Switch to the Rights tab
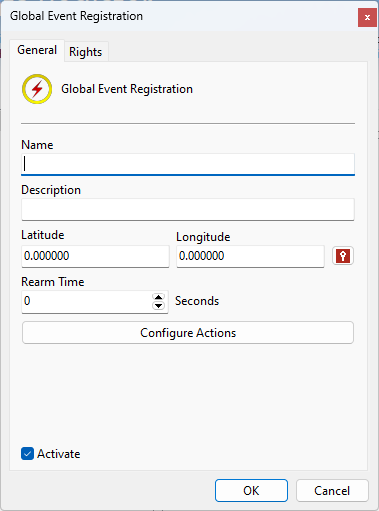The width and height of the screenshot is (379, 511). point(86,52)
